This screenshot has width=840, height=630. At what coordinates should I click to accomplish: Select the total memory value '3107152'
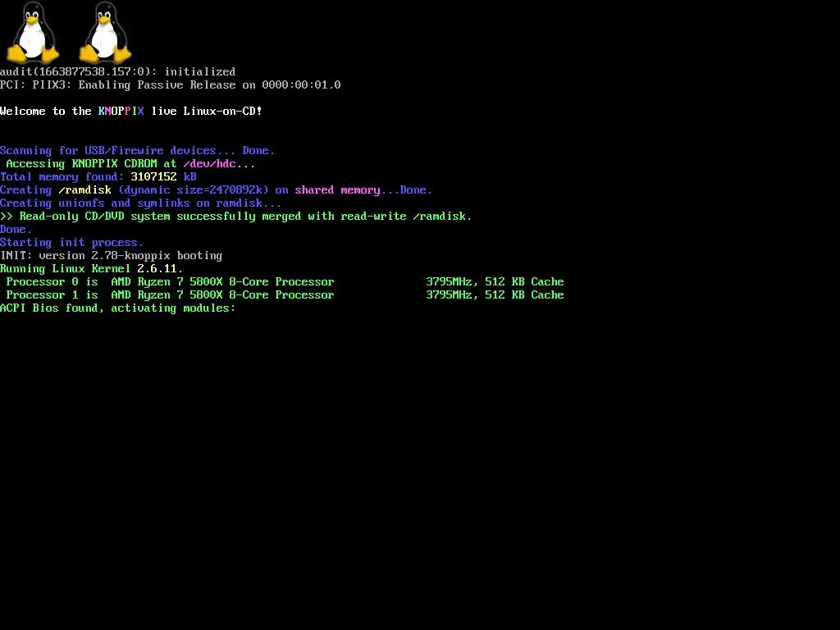(x=153, y=177)
